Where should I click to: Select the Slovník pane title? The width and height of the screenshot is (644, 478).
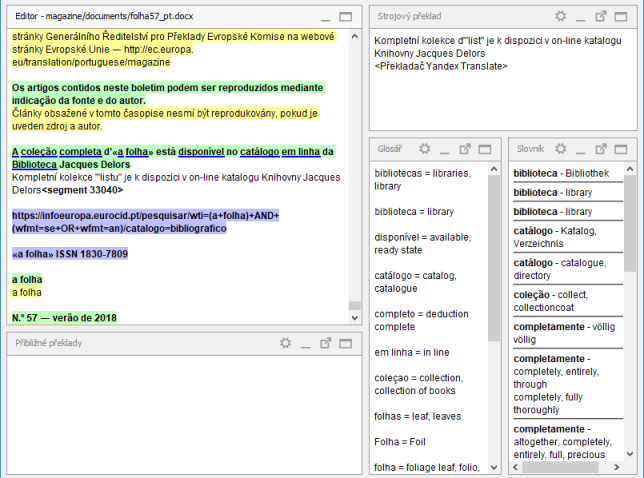click(x=530, y=149)
